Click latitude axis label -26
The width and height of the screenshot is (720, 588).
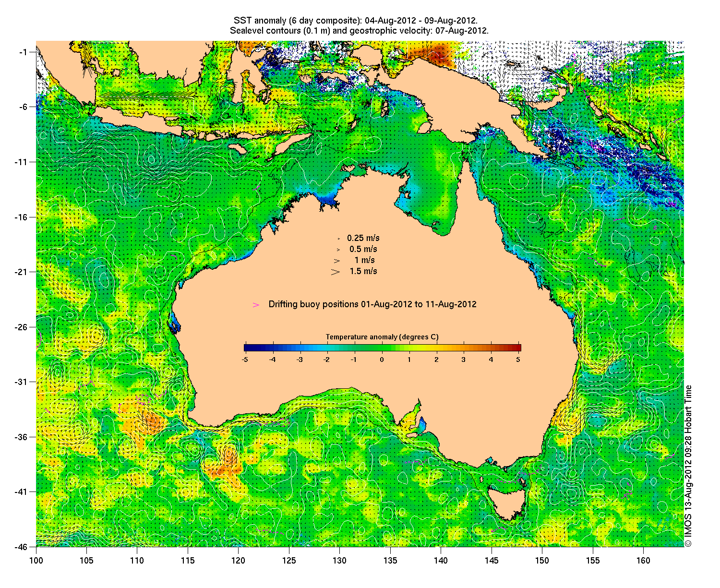(23, 327)
